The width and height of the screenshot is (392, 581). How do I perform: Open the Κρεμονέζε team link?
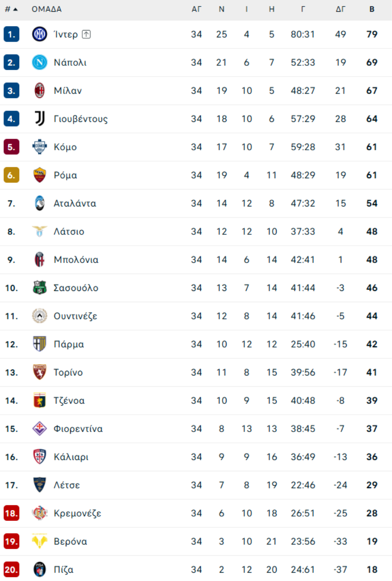(77, 513)
